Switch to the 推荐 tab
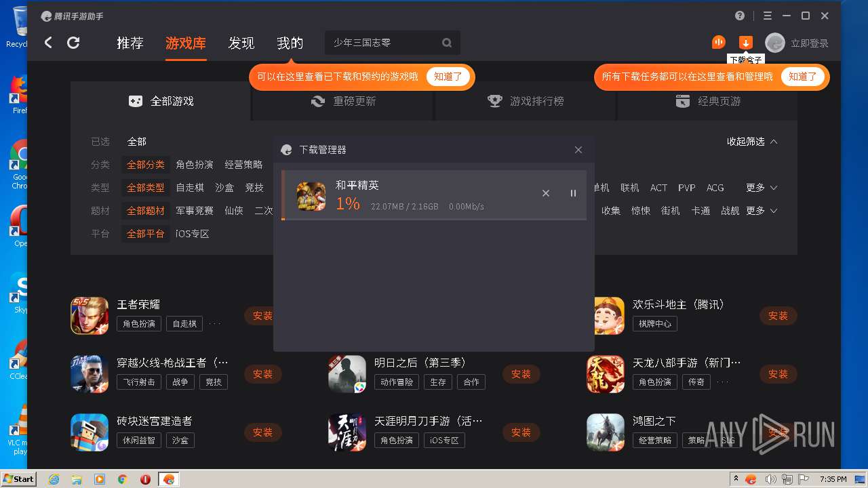Screen dimensions: 868x488 [130, 43]
